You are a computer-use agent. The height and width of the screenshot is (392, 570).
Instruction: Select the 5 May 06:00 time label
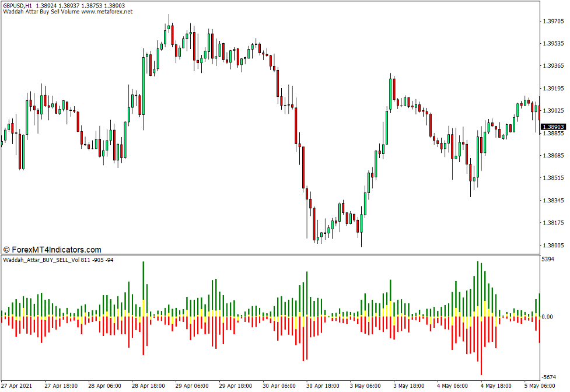[x=539, y=386]
